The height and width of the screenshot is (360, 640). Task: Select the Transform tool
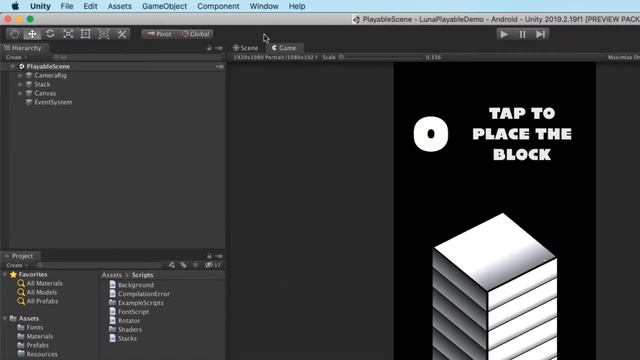click(x=104, y=34)
